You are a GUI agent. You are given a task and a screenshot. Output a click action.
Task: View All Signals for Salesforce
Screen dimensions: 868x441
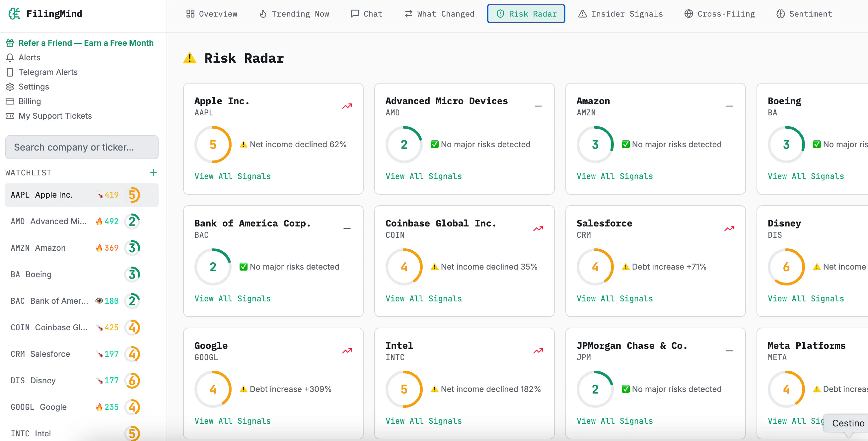pyautogui.click(x=614, y=298)
